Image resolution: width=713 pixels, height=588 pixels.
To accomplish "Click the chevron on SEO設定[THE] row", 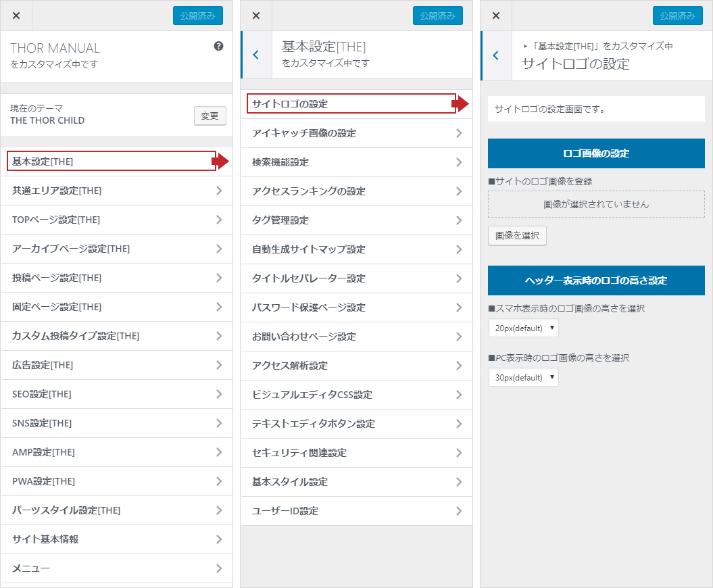I will pos(218,394).
